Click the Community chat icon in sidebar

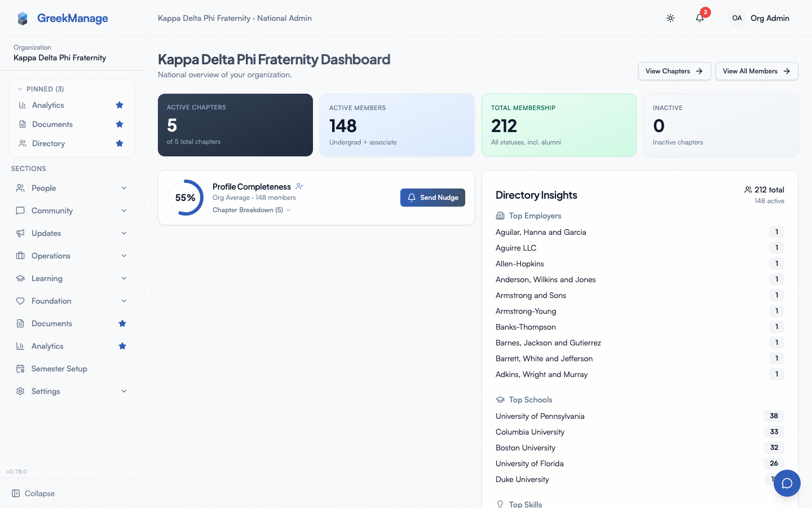pos(20,211)
